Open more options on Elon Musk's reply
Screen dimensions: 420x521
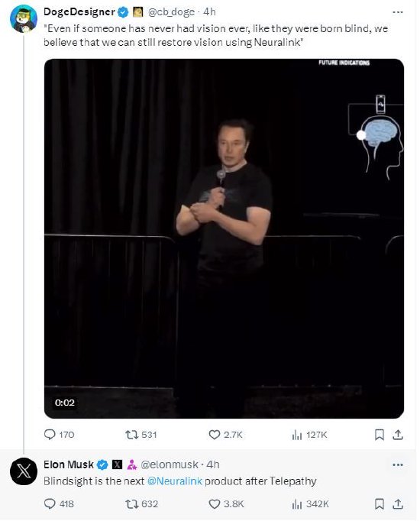coord(397,464)
